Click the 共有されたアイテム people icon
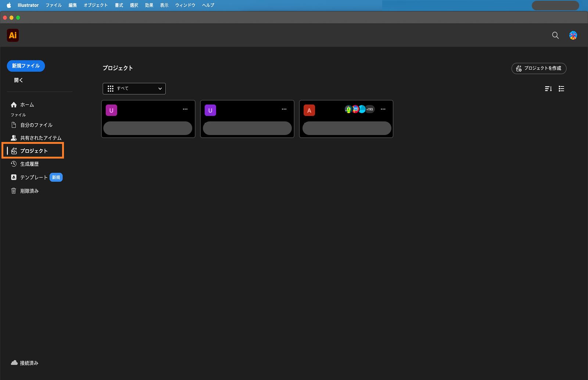The height and width of the screenshot is (380, 588). (x=14, y=138)
